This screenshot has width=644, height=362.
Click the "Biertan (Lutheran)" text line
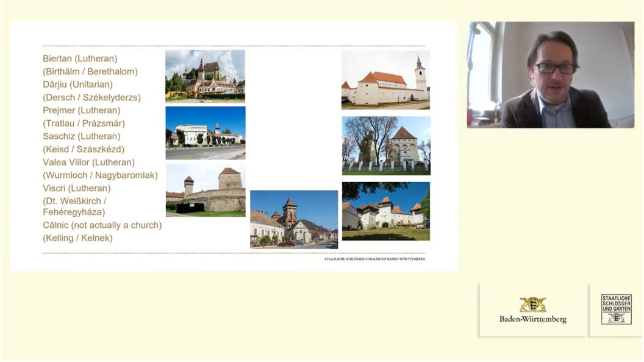click(x=80, y=59)
